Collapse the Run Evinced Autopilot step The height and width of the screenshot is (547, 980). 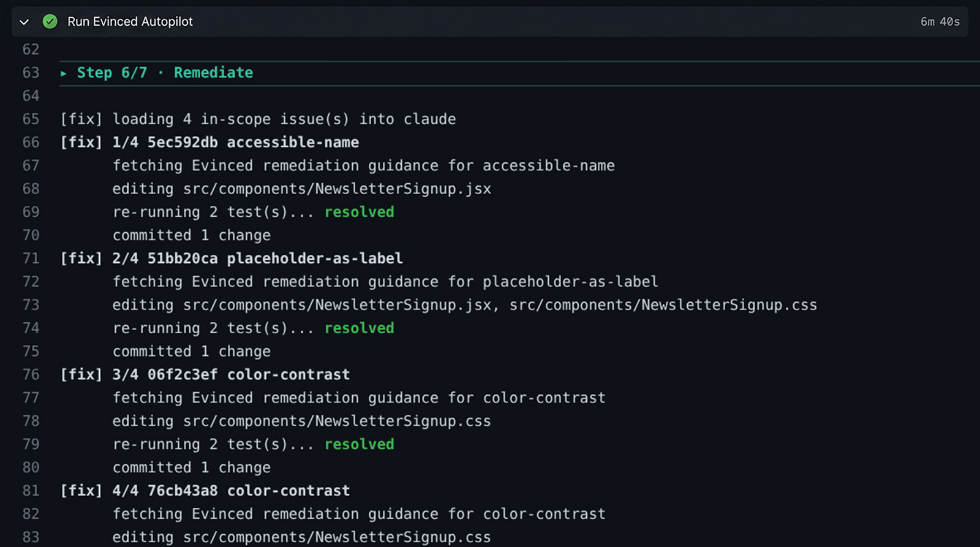pyautogui.click(x=24, y=22)
